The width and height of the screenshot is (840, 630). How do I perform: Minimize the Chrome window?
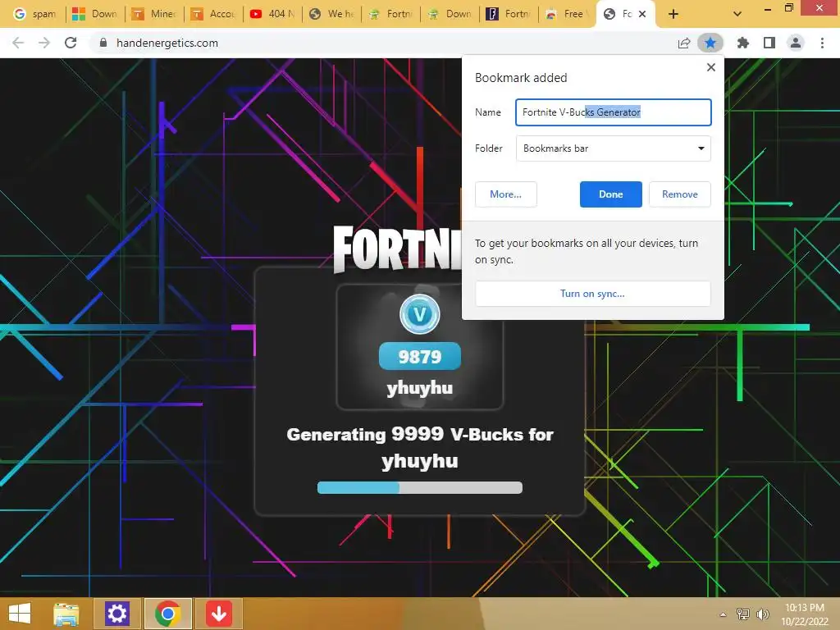[768, 8]
